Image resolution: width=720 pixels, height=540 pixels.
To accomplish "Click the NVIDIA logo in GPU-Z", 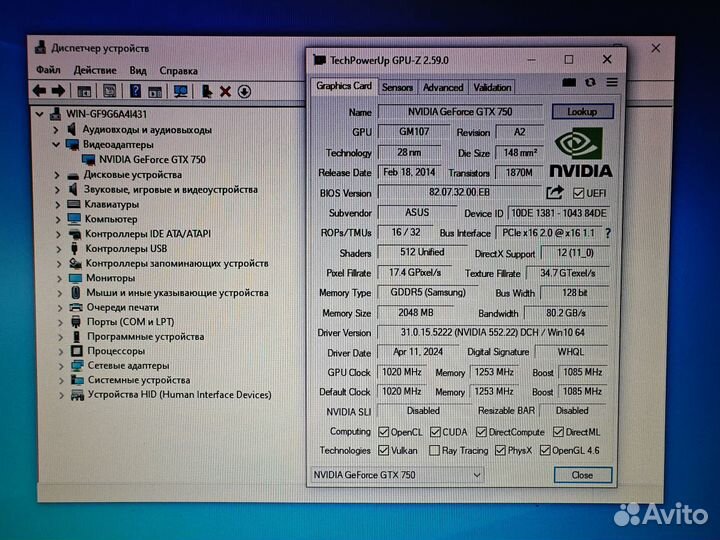I will coord(581,152).
